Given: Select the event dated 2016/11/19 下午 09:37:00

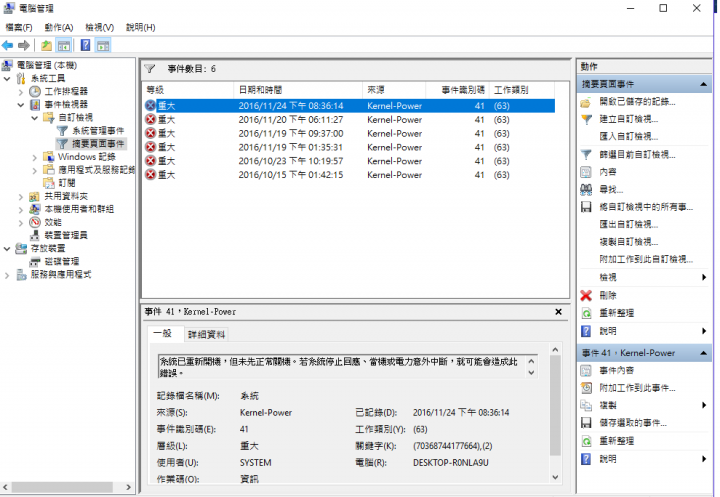Looking at the screenshot, I should [349, 134].
